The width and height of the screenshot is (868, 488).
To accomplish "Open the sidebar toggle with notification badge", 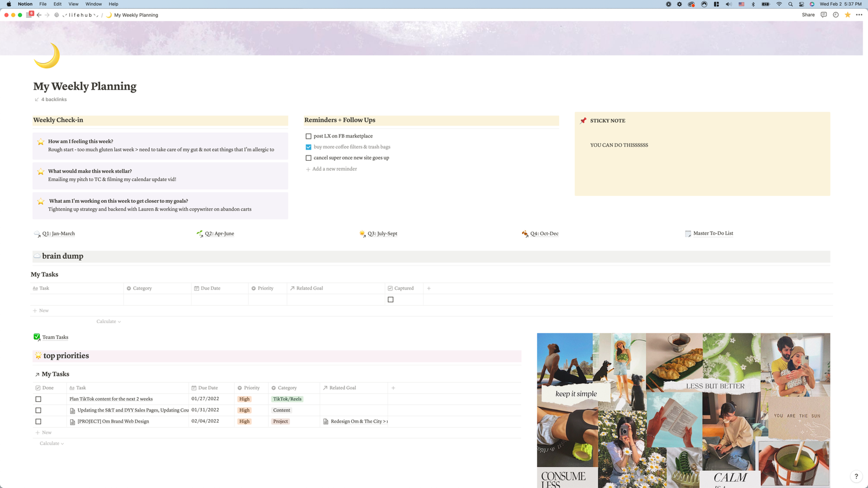I will (29, 14).
